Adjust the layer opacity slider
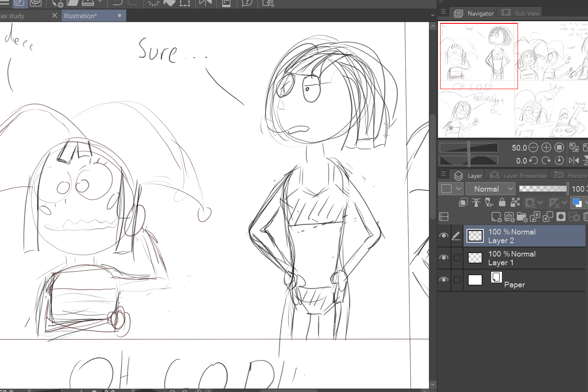Image resolution: width=588 pixels, height=392 pixels. [543, 189]
